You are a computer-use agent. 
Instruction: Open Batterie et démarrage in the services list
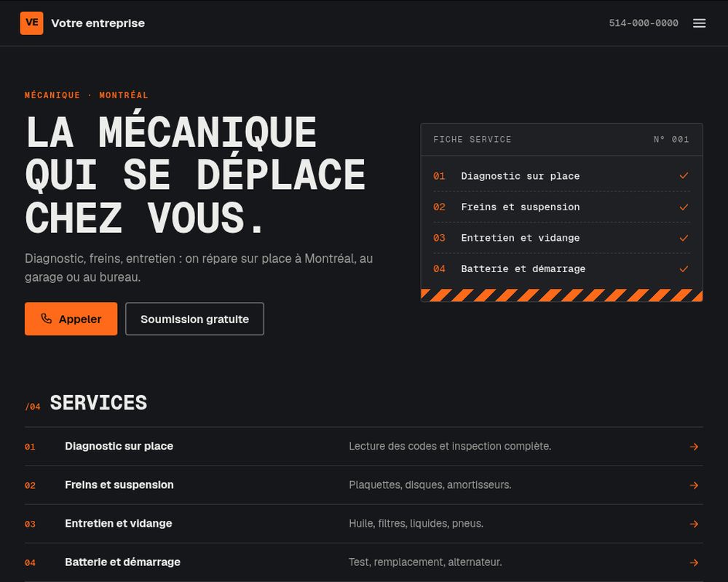click(364, 562)
